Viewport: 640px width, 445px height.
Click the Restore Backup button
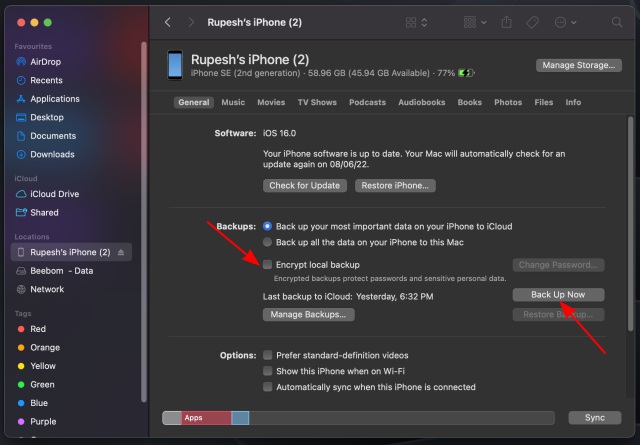[x=558, y=314]
